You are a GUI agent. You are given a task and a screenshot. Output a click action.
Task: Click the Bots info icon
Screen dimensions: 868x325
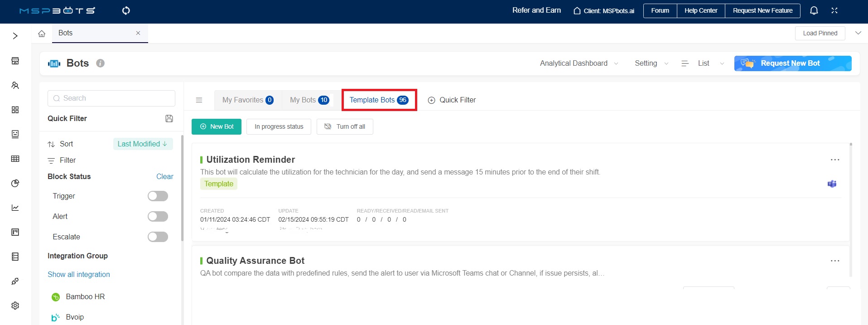click(x=101, y=63)
